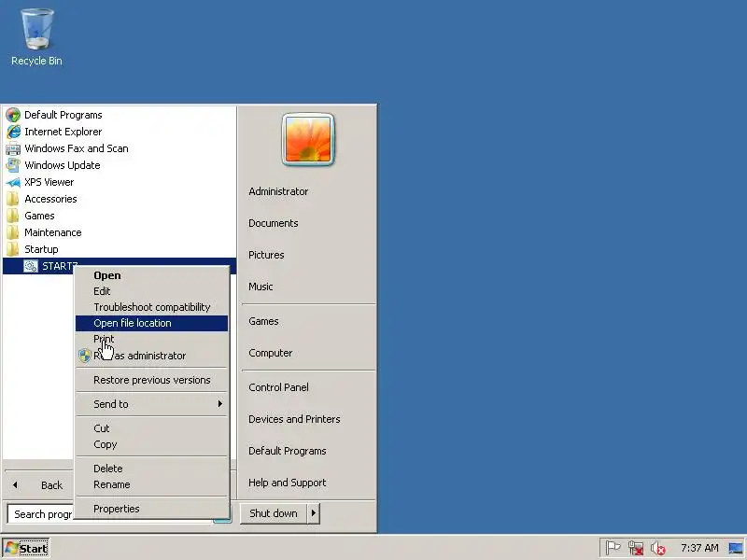Click the XPS Viewer entry text

(49, 182)
